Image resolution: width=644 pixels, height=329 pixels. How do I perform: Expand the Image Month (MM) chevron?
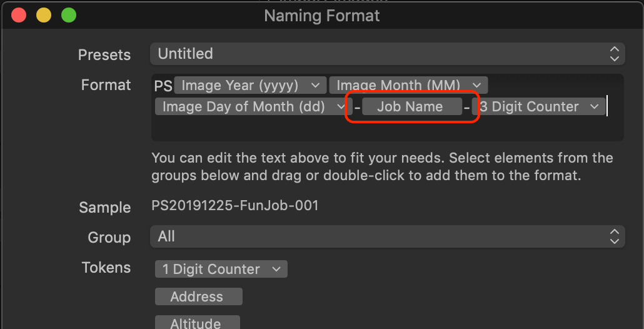pos(476,86)
